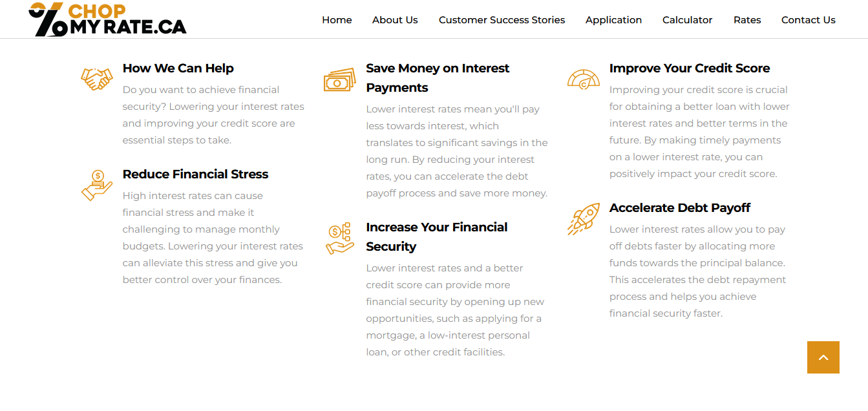The width and height of the screenshot is (868, 411).
Task: Click the handshake icon beside How We Can Help
Action: (x=97, y=78)
